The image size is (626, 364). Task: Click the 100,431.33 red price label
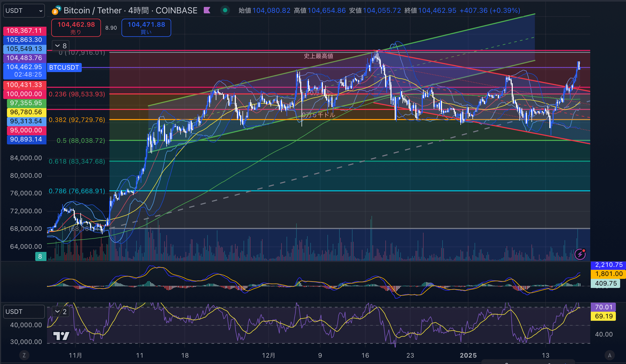[25, 85]
